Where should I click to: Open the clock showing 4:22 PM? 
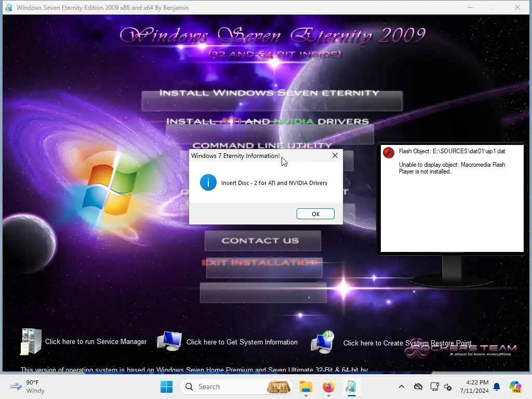coord(474,387)
